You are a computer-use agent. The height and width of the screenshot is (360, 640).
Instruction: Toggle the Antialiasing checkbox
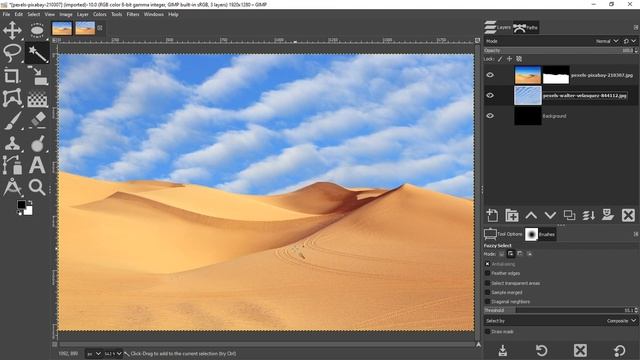tap(487, 264)
